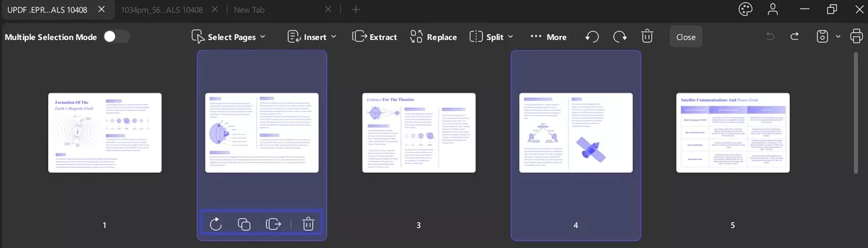Click the page number 4 label
The width and height of the screenshot is (868, 248).
tap(576, 225)
